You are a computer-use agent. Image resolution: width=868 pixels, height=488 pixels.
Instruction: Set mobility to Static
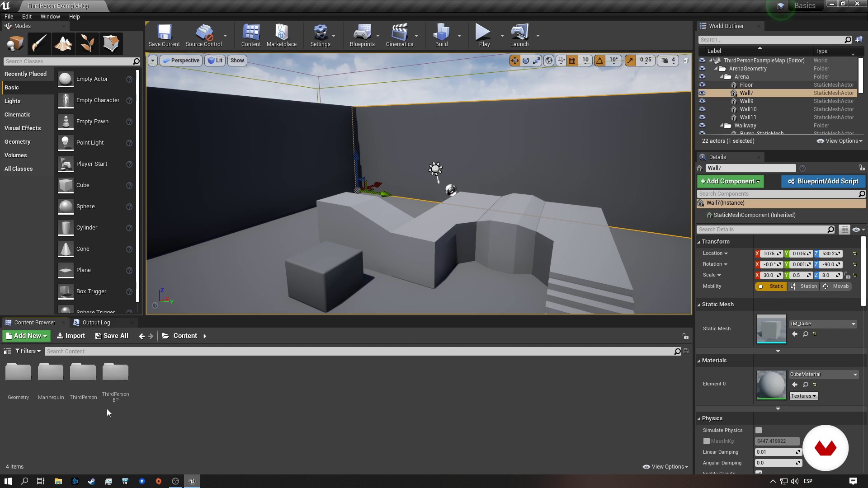click(x=771, y=286)
